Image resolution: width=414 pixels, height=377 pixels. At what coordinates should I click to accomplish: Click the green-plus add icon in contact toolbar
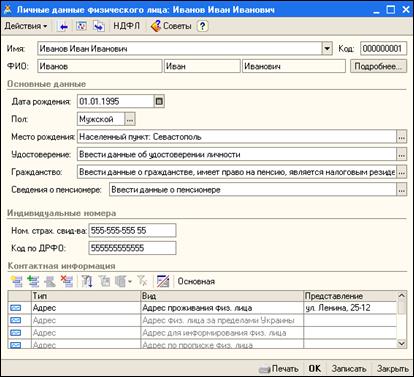[33, 281]
